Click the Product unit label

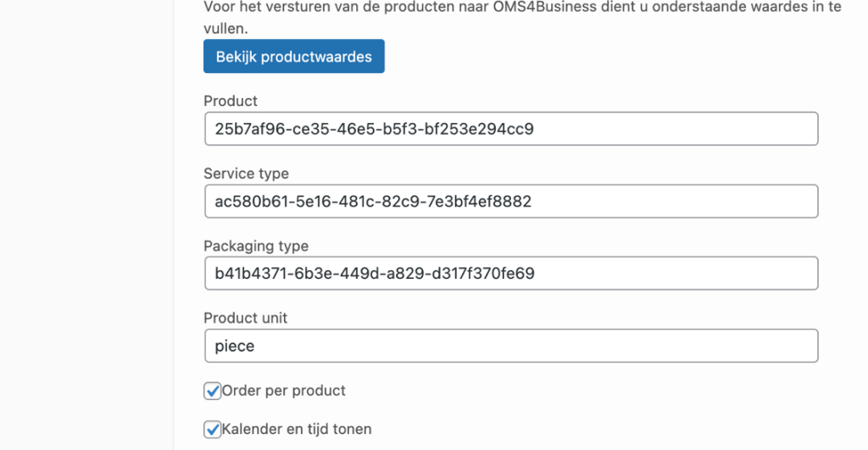click(246, 318)
